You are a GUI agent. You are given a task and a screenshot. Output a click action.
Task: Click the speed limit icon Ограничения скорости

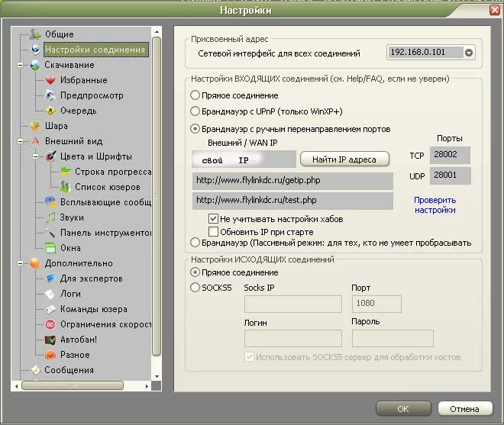[x=50, y=324]
